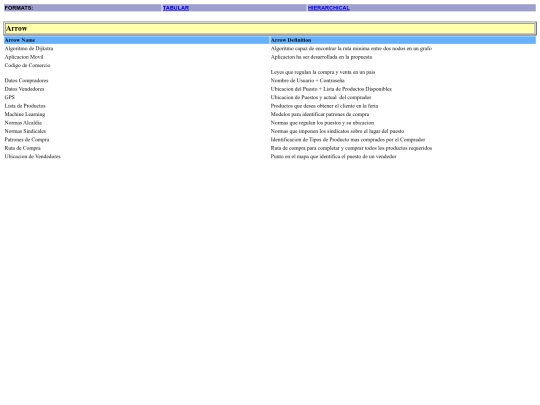Select the Normas Sindicales row name
The image size is (540, 405).
tap(25, 131)
